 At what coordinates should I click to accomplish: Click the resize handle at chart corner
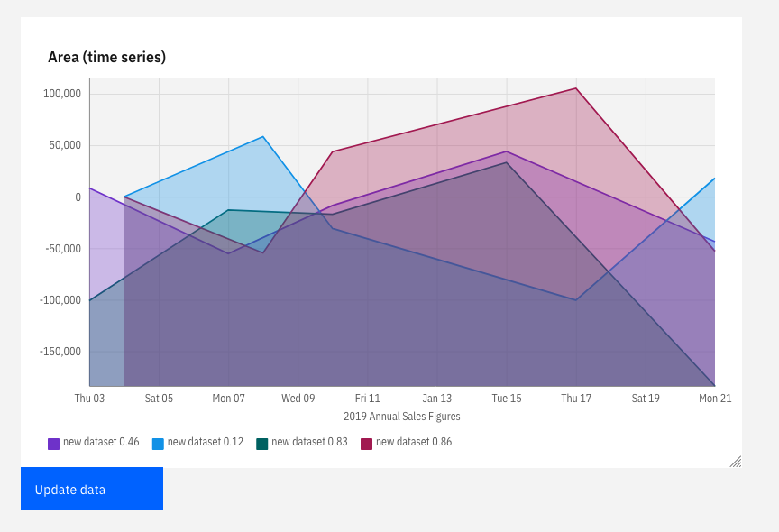coord(736,462)
